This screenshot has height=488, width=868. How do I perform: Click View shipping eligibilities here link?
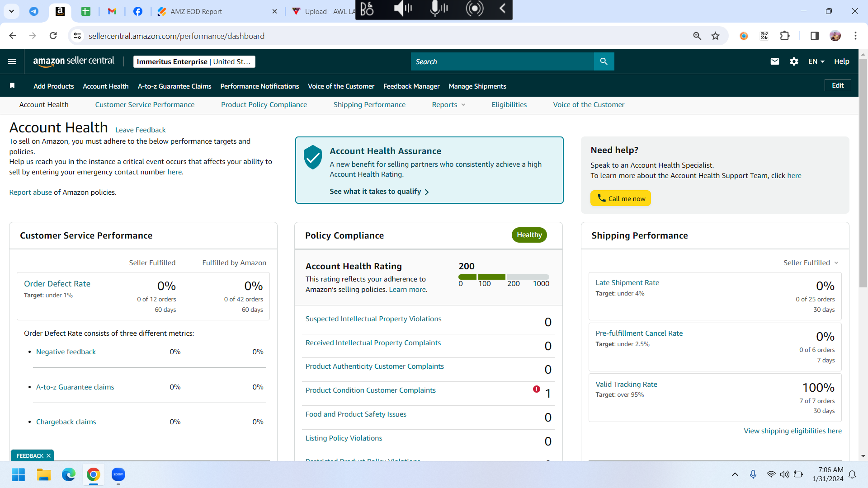[x=793, y=431]
